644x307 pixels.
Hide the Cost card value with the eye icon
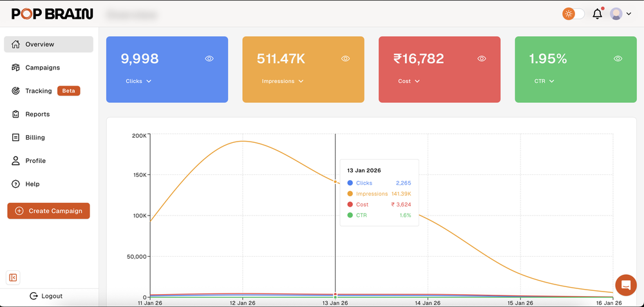tap(482, 59)
